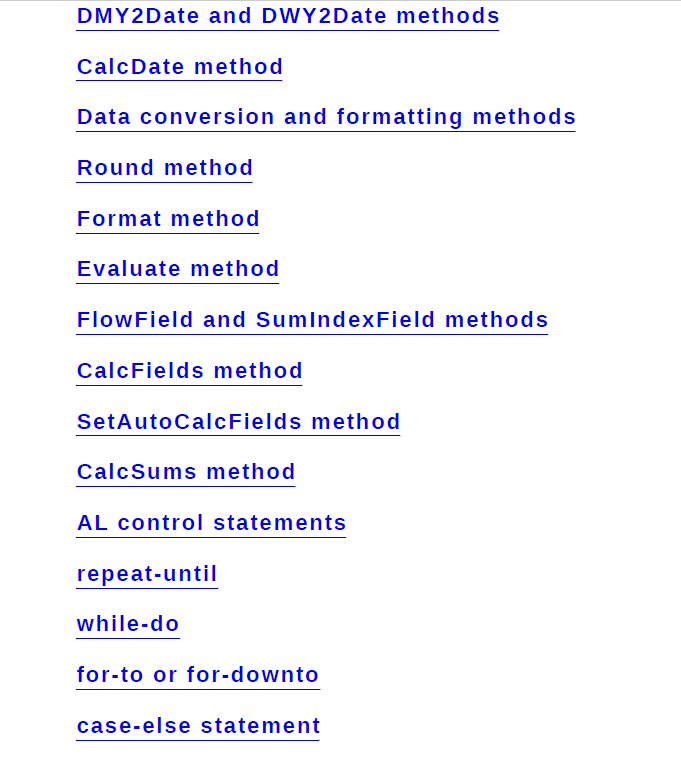681x760 pixels.
Task: Click the word DWY2Date in the first link
Action: tap(324, 16)
